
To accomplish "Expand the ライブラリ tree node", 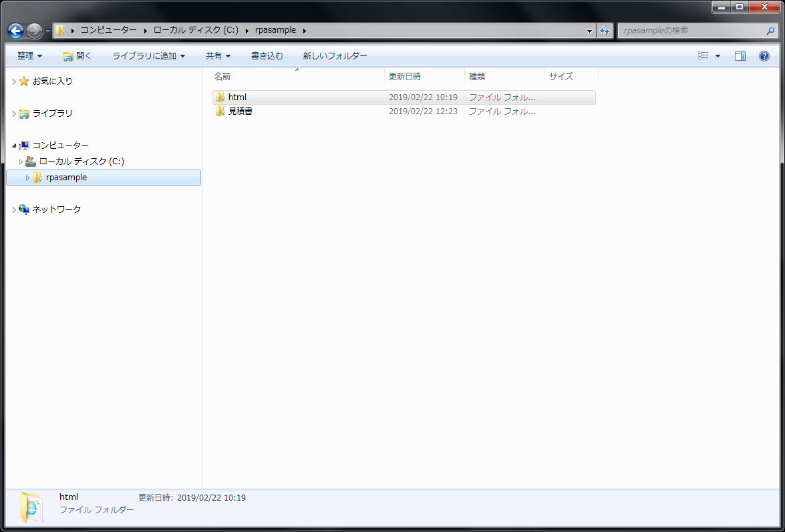I will 14,113.
